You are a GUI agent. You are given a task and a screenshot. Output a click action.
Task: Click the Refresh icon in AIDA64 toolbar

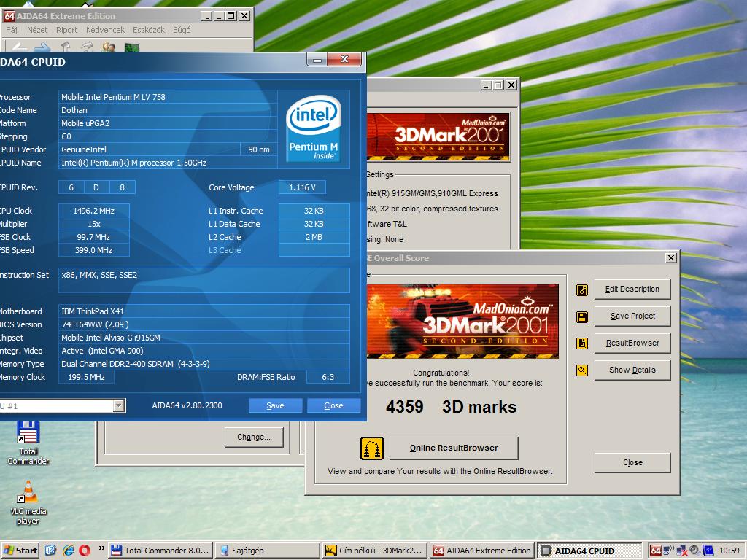coord(87,47)
